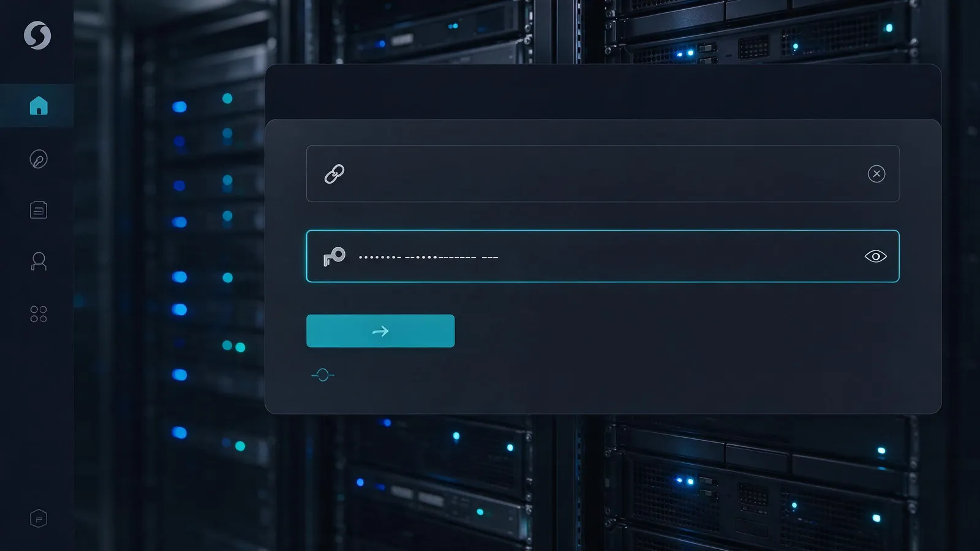This screenshot has height=551, width=980.
Task: Reveal the password with the eye icon
Action: pos(875,257)
